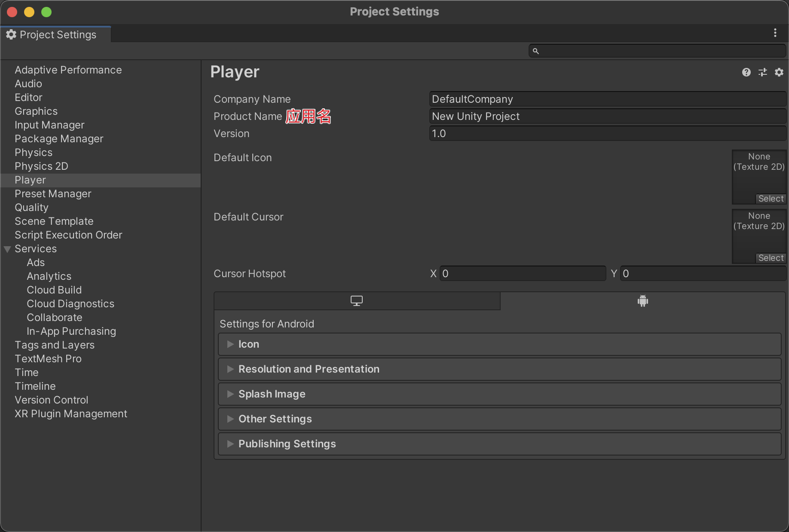Open Editor settings

click(101, 98)
